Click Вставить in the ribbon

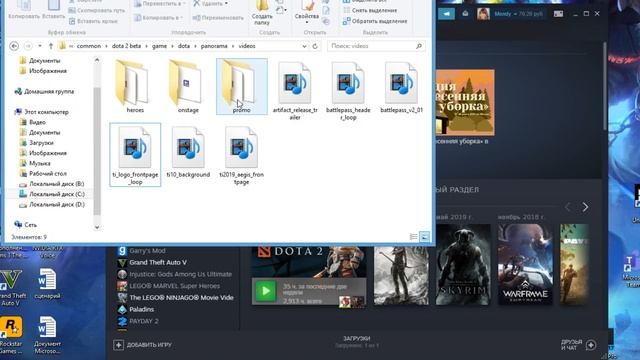coord(53,11)
